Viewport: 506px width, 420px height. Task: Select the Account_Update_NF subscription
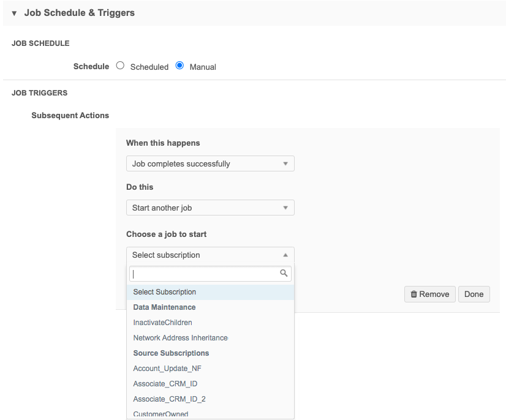coord(167,369)
